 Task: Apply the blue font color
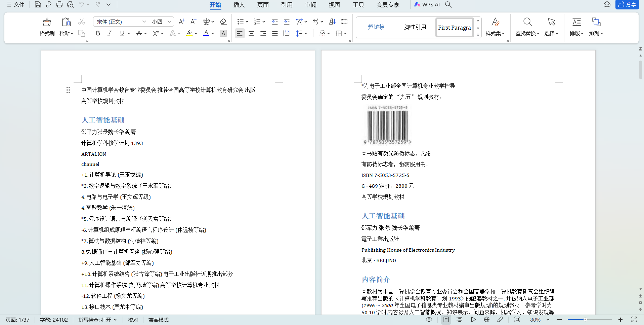pos(206,33)
